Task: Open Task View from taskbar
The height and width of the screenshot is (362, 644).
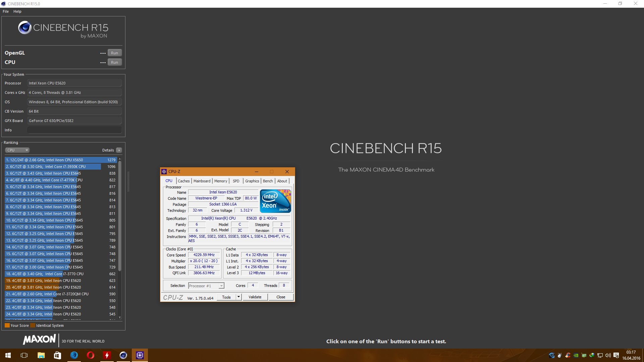Action: tap(24, 355)
